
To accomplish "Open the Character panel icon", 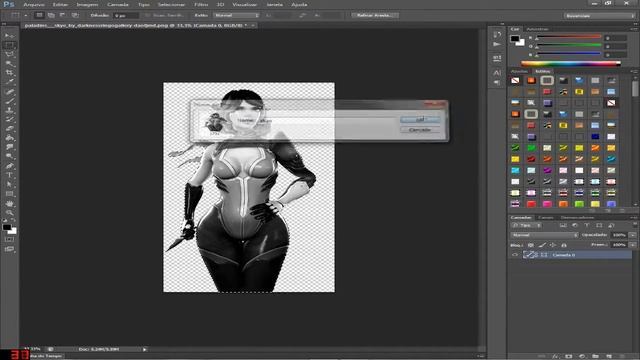I will pyautogui.click(x=497, y=73).
